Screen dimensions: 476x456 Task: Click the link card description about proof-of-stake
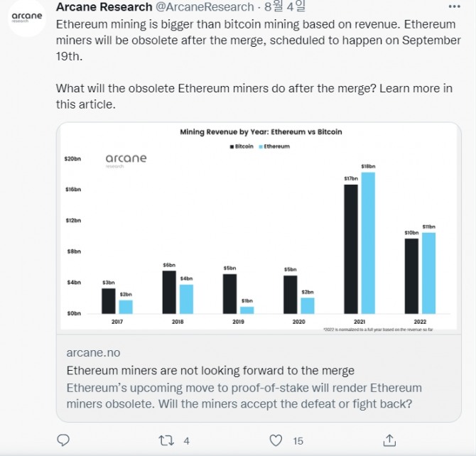click(x=244, y=396)
